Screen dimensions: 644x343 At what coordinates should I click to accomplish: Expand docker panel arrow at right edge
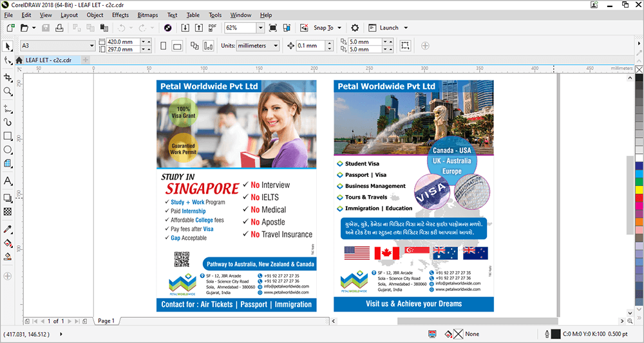coord(639,44)
